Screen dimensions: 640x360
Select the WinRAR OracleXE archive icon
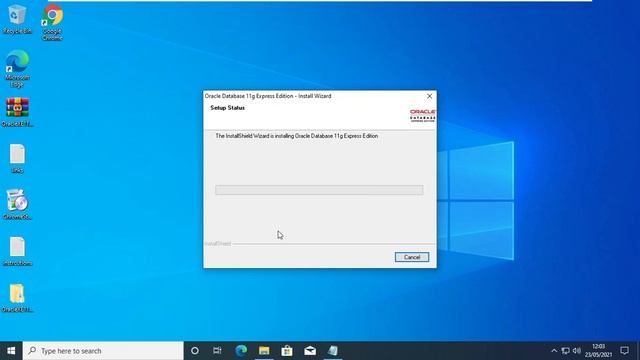(17, 112)
